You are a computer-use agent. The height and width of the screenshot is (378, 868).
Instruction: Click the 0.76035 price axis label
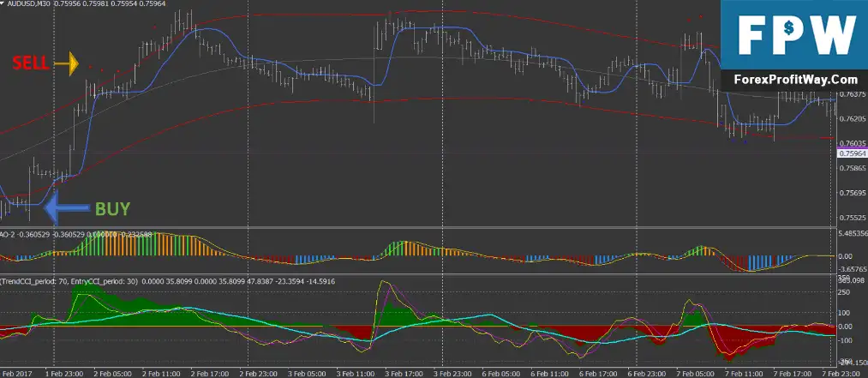853,143
